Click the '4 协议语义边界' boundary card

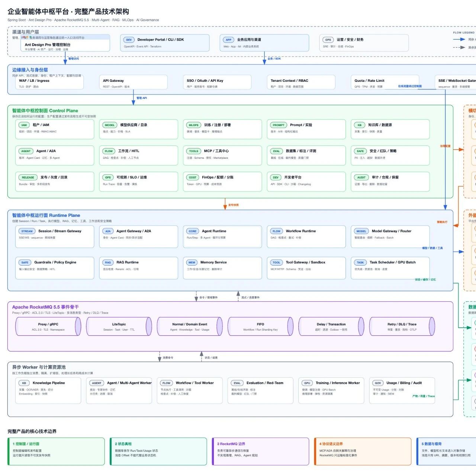363,451
